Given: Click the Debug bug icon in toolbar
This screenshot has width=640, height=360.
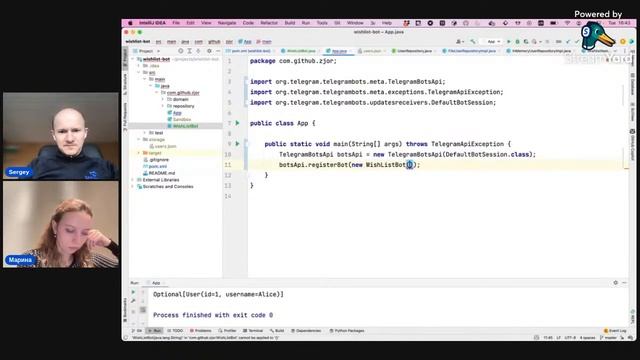Looking at the screenshot, I should [517, 42].
